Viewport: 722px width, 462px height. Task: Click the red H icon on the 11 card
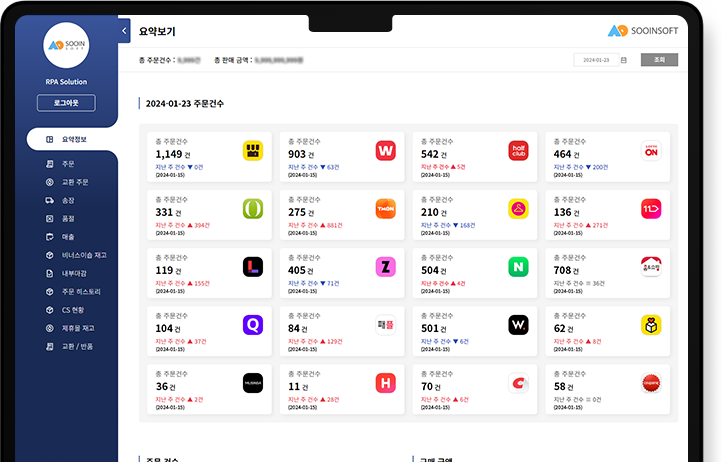point(385,383)
